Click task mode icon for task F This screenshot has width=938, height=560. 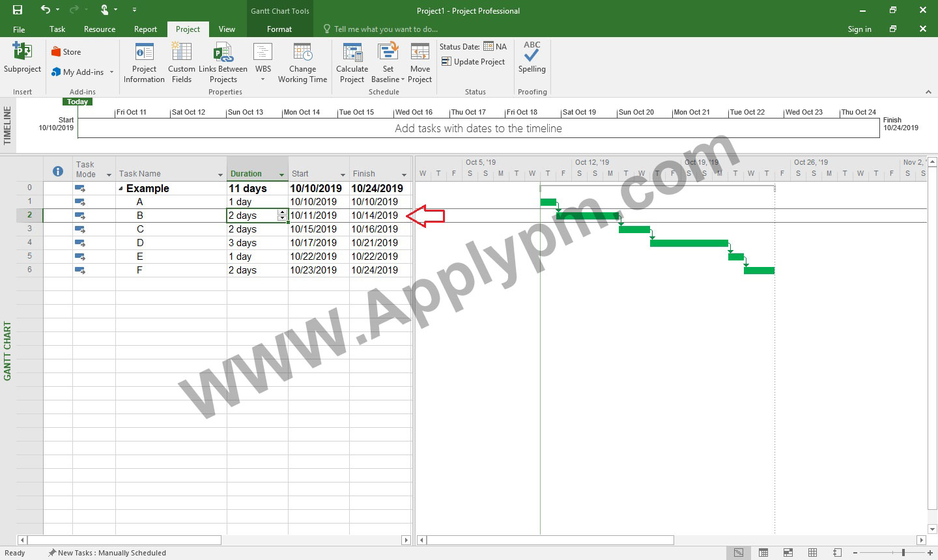click(80, 270)
